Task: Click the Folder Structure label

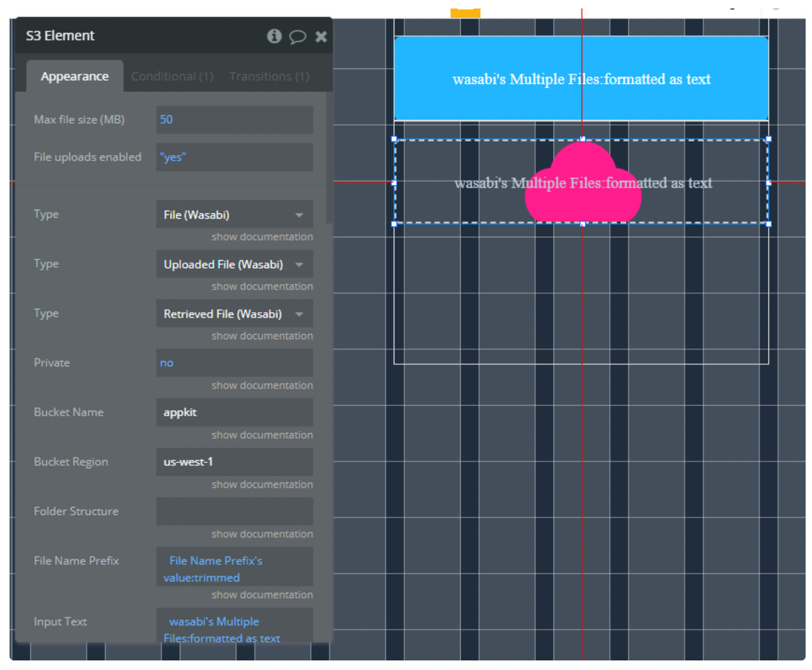Action: click(76, 511)
